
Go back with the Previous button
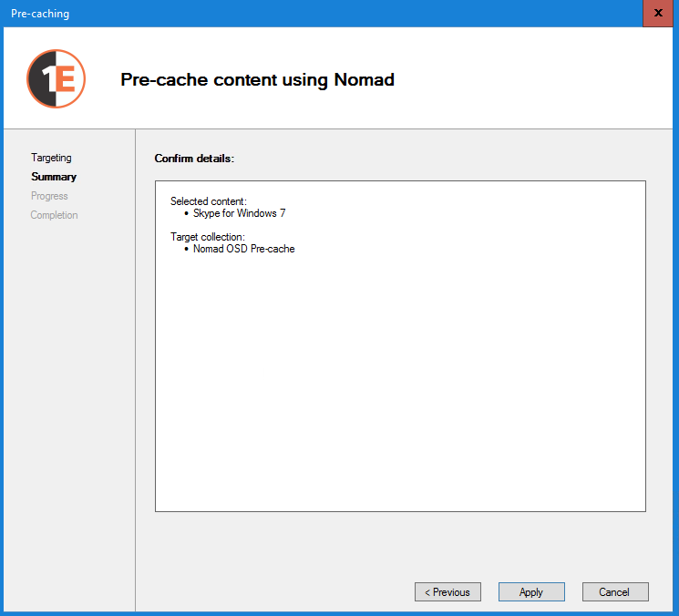(x=448, y=592)
